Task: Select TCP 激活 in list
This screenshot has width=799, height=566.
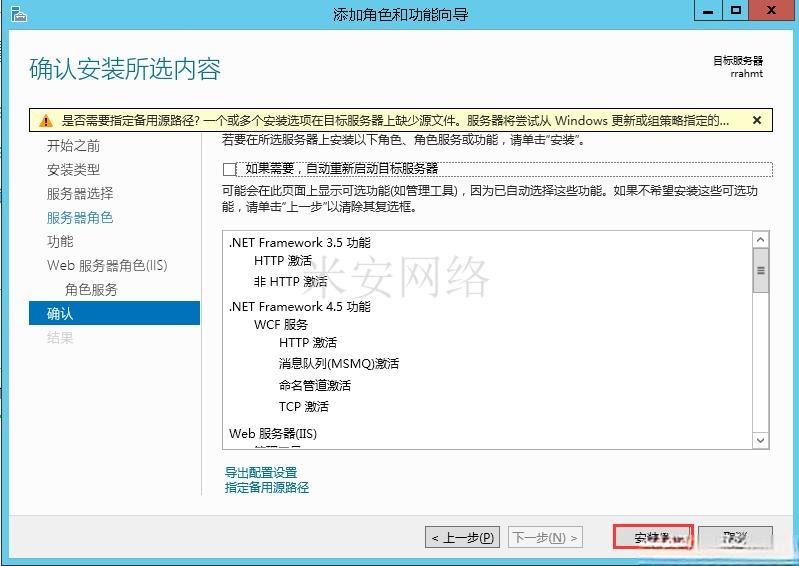Action: [304, 407]
